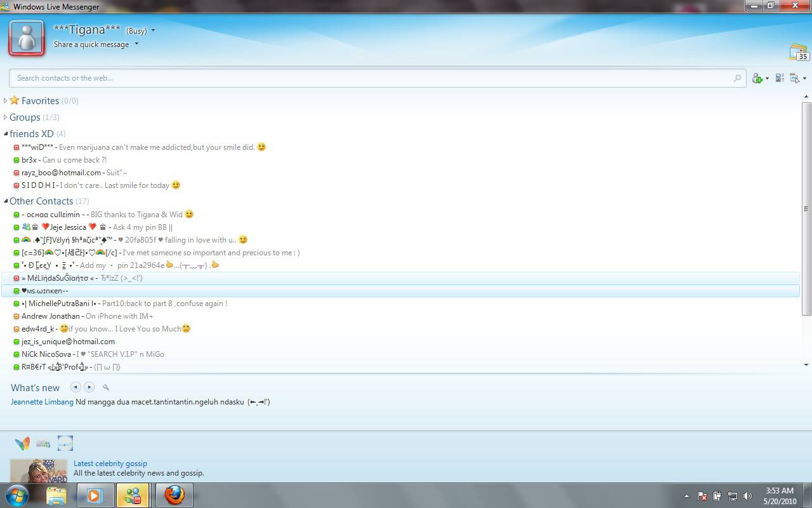
Task: Click the away status icon beside Andrew Jonathan
Action: pos(16,316)
